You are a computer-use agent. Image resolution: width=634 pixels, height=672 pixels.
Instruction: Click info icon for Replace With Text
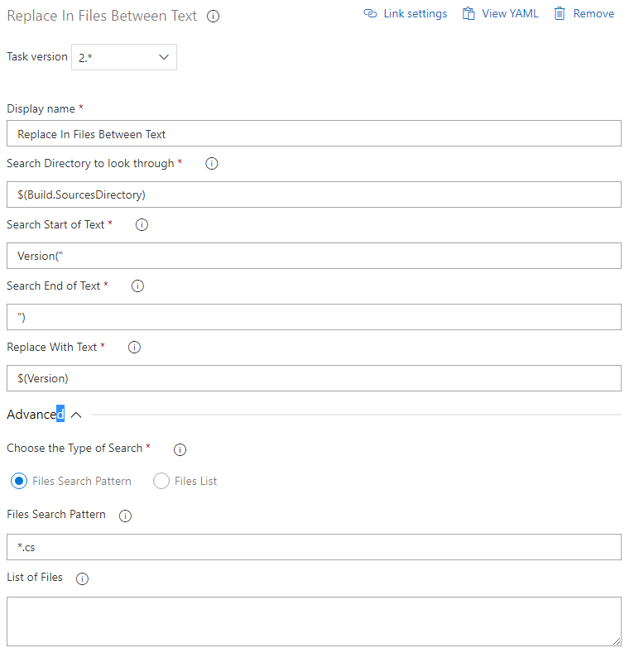point(134,347)
